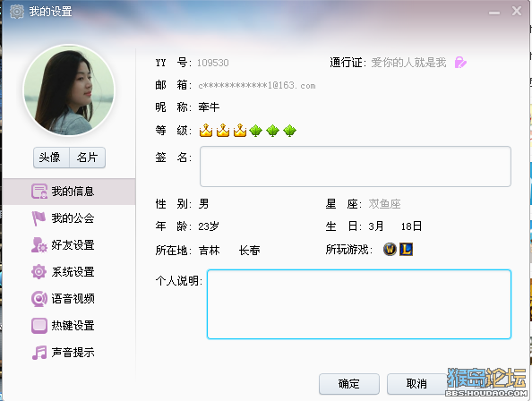Confirm changes with 确定 button
532x401 pixels.
pos(349,384)
